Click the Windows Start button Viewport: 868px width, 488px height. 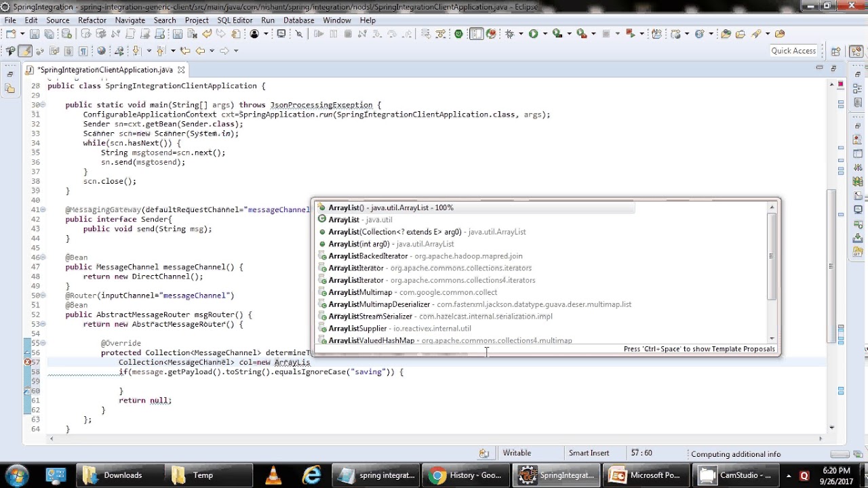tap(16, 475)
